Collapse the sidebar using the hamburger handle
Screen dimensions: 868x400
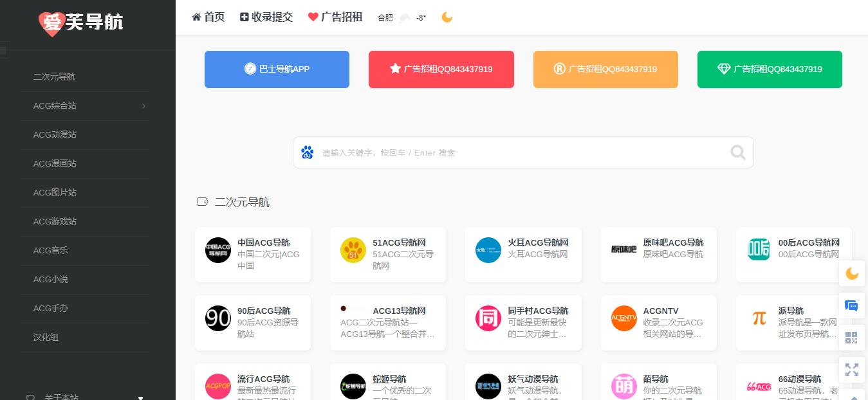pos(3,50)
